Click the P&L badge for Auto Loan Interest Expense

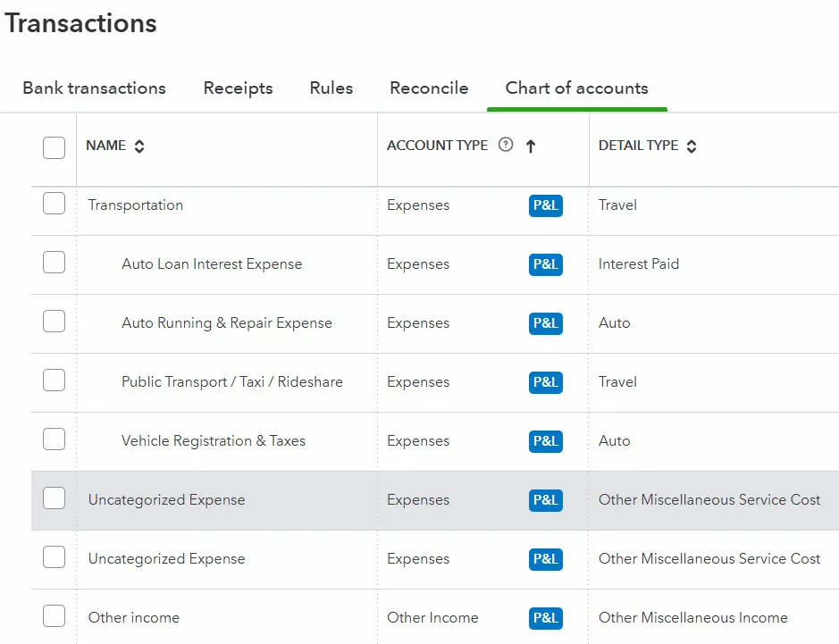pyautogui.click(x=545, y=264)
